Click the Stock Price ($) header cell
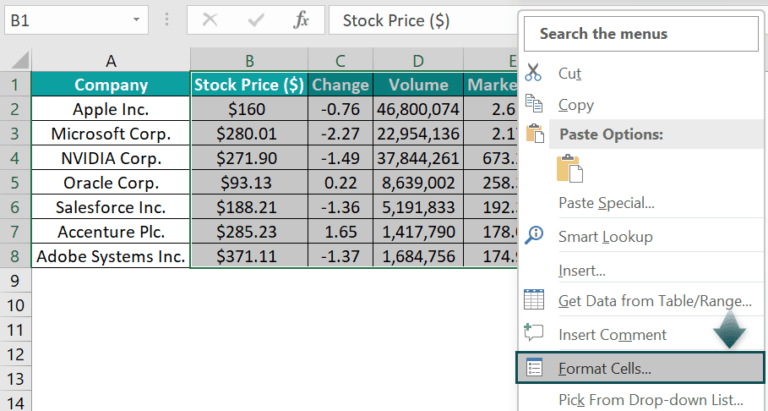This screenshot has width=768, height=411. (x=249, y=85)
